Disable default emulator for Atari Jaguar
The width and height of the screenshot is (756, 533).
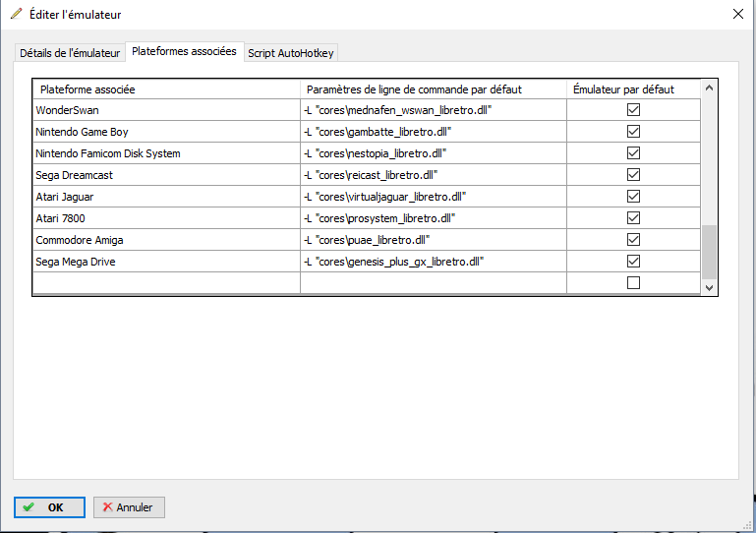(x=633, y=197)
